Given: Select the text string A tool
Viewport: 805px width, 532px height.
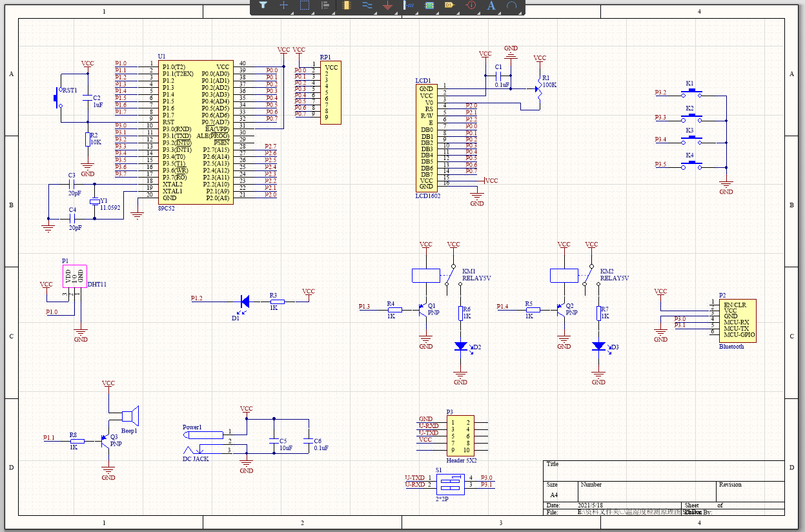Looking at the screenshot, I should tap(491, 5).
